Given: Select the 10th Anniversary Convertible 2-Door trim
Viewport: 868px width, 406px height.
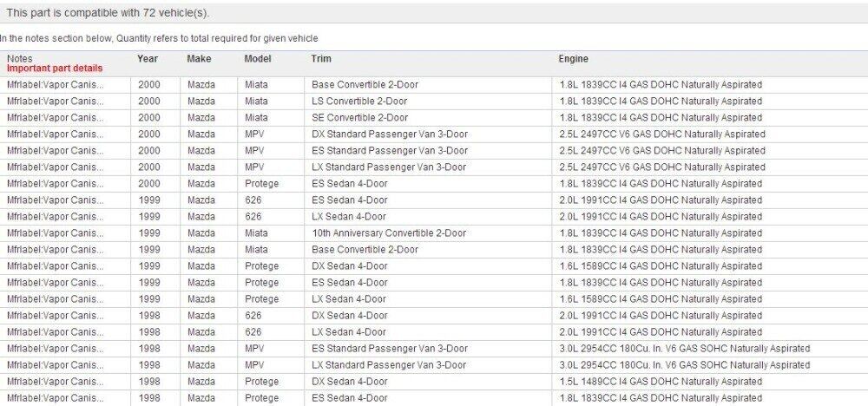Looking at the screenshot, I should (389, 233).
